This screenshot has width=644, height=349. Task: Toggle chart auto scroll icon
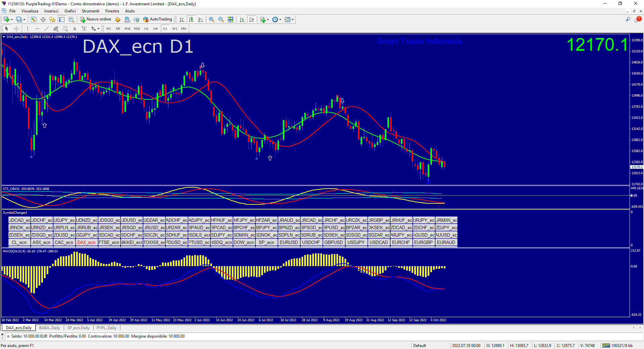(242, 19)
